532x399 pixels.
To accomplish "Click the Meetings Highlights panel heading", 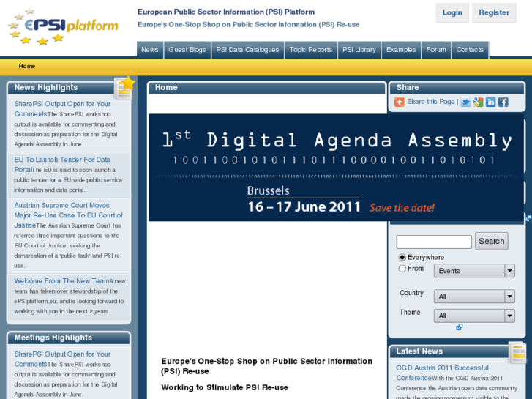I will click(x=53, y=338).
